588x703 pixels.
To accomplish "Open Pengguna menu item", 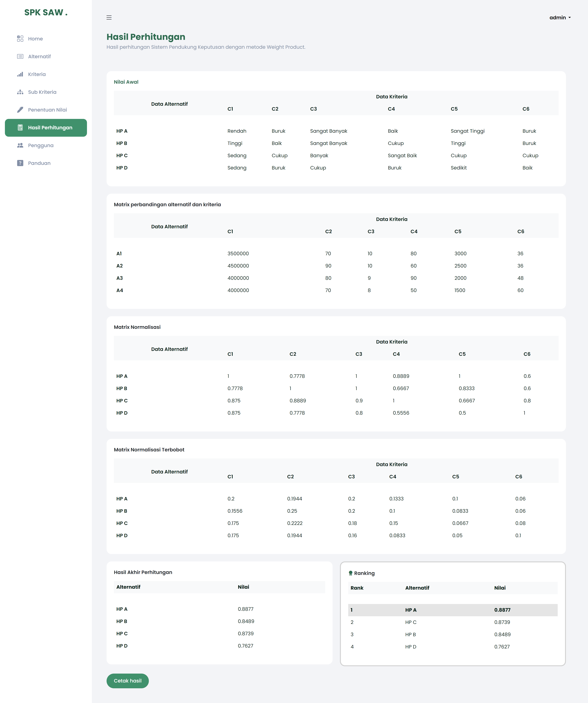I will coord(46,145).
